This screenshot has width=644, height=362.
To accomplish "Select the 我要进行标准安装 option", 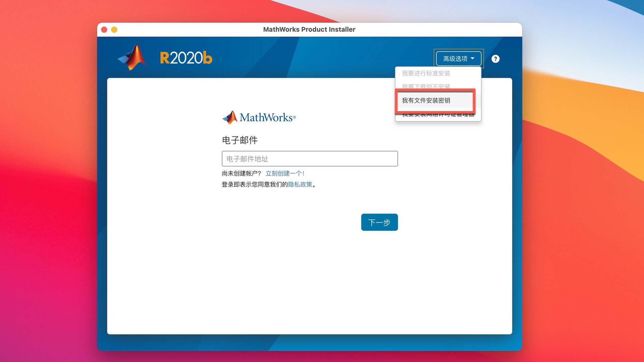I will coord(426,73).
